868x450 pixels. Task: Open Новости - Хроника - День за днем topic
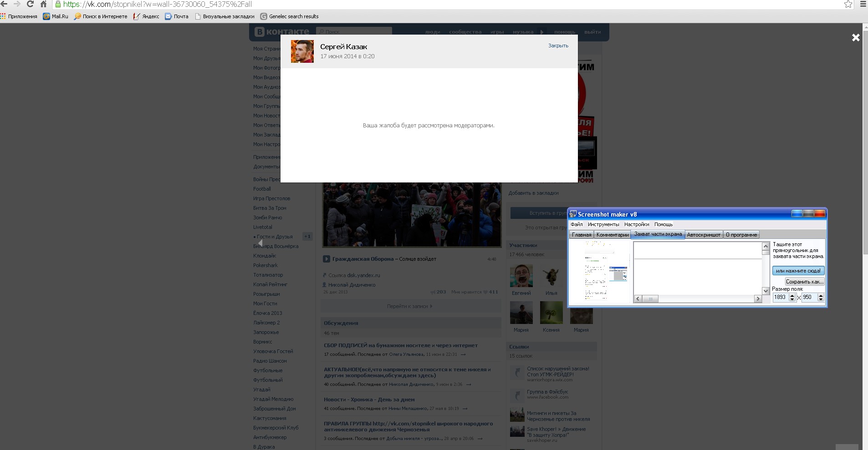pos(369,399)
